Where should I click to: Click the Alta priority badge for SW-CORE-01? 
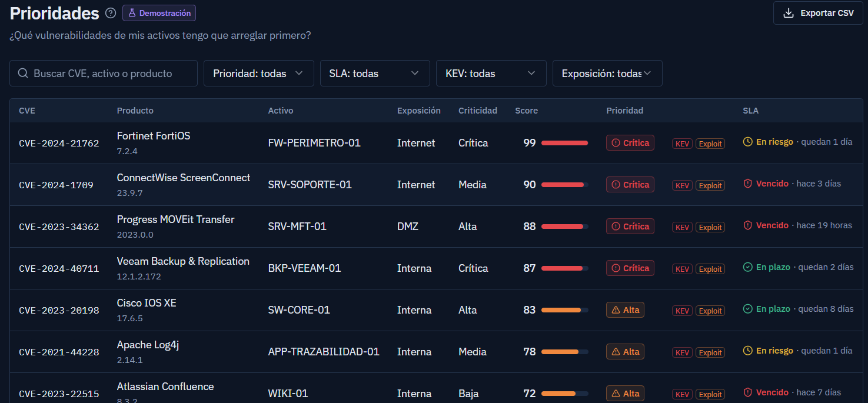(625, 310)
